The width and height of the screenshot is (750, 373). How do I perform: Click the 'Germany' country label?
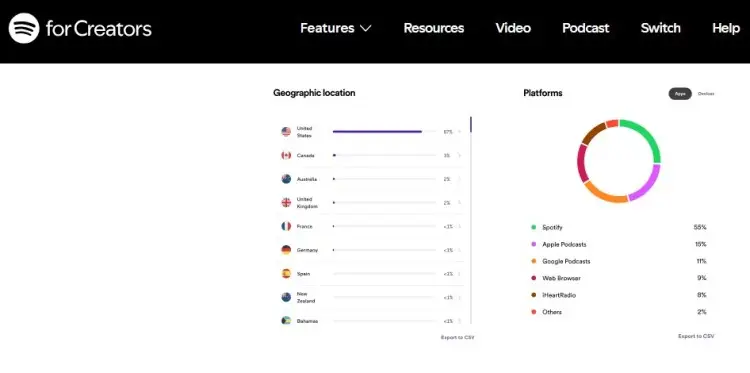(307, 250)
